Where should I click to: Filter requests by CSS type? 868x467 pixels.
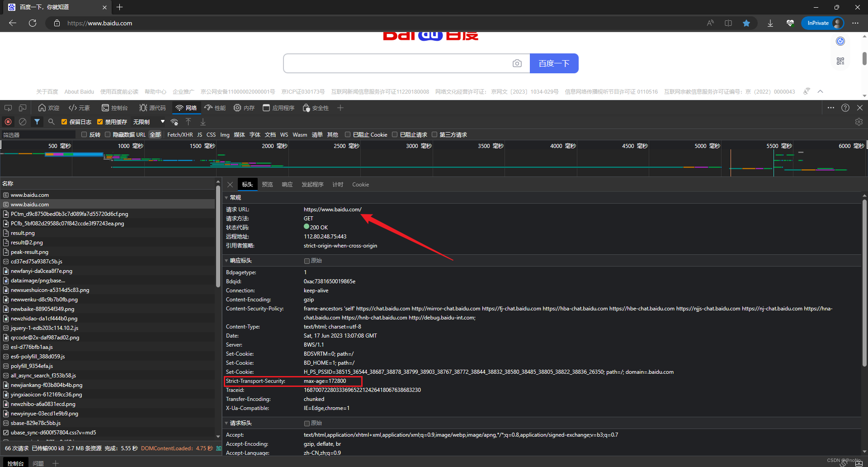[211, 134]
